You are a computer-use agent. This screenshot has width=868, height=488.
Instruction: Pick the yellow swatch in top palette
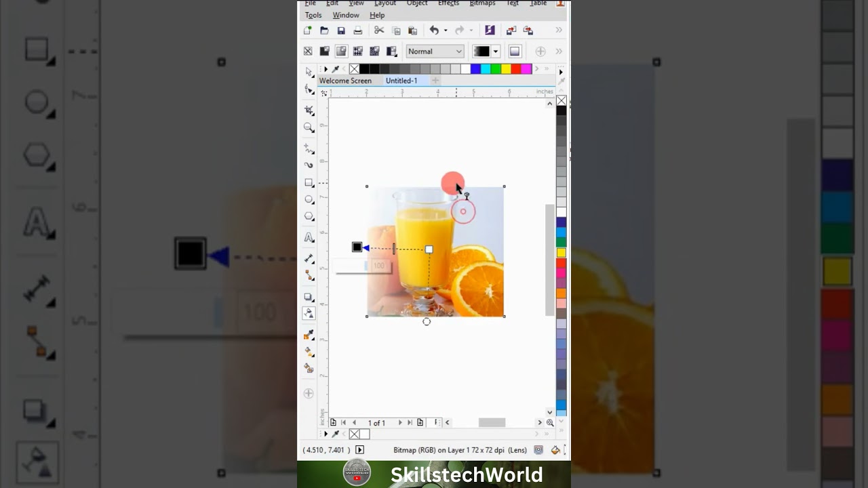[x=506, y=69]
